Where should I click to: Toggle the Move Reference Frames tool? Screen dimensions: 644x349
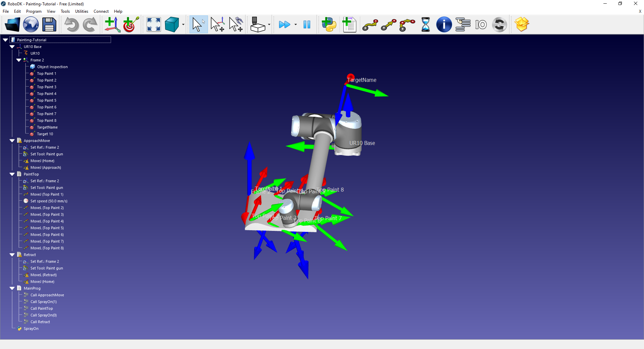point(217,24)
